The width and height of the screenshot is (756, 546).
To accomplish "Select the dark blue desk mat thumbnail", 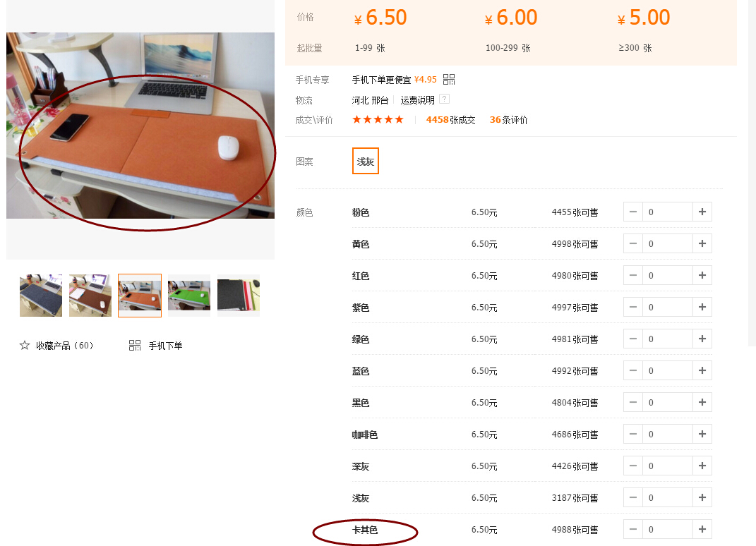I will [x=41, y=296].
